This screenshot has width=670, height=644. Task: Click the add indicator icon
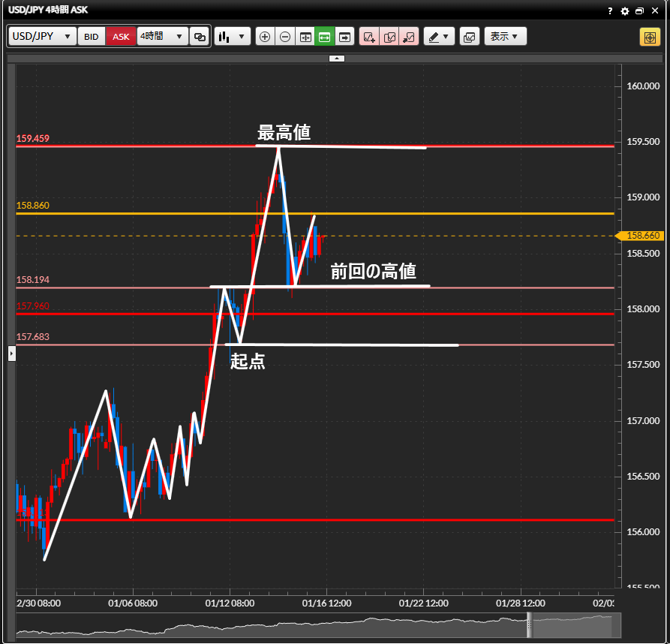tap(369, 37)
